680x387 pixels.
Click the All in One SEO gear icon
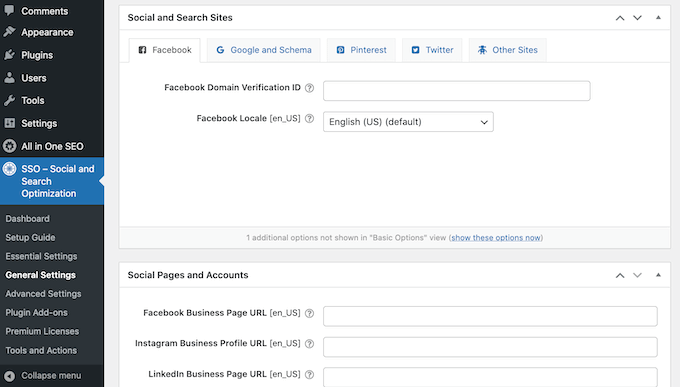(x=9, y=146)
